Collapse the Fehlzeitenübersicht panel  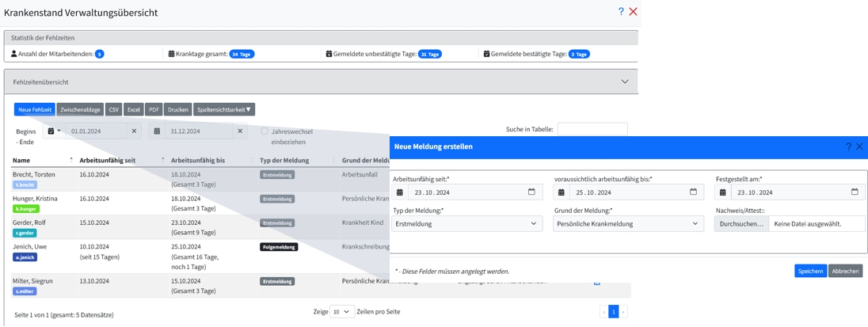(625, 82)
